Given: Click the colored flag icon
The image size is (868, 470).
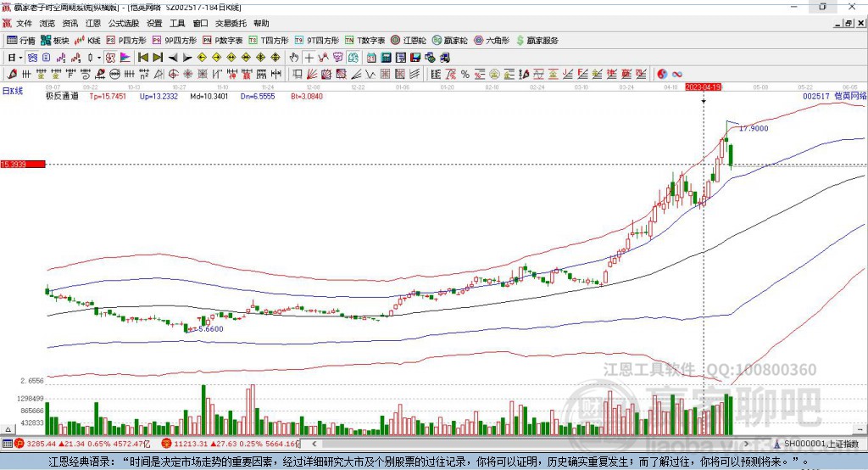Looking at the screenshot, I should pos(125,58).
